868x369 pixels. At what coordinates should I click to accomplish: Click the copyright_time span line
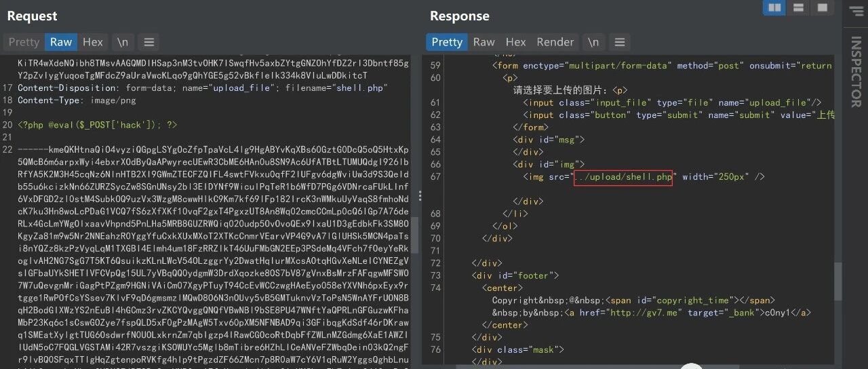pos(633,300)
